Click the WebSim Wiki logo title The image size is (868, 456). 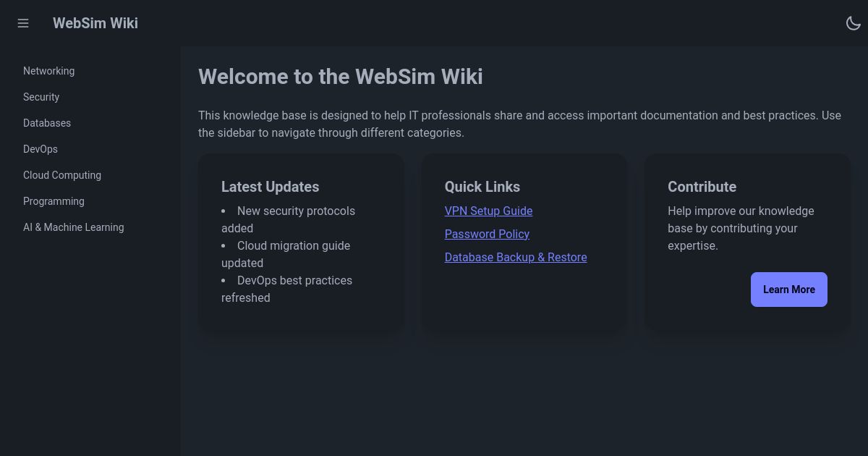[x=95, y=23]
